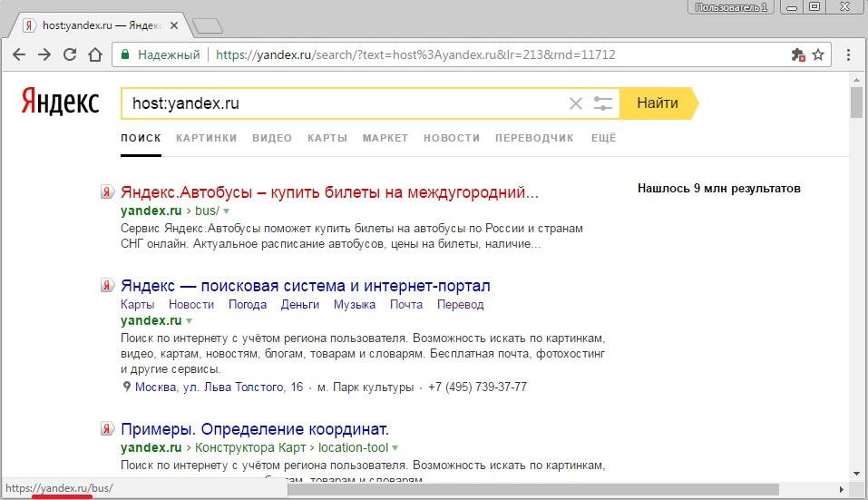Click the vertical scrollbar down arrow

(x=856, y=474)
